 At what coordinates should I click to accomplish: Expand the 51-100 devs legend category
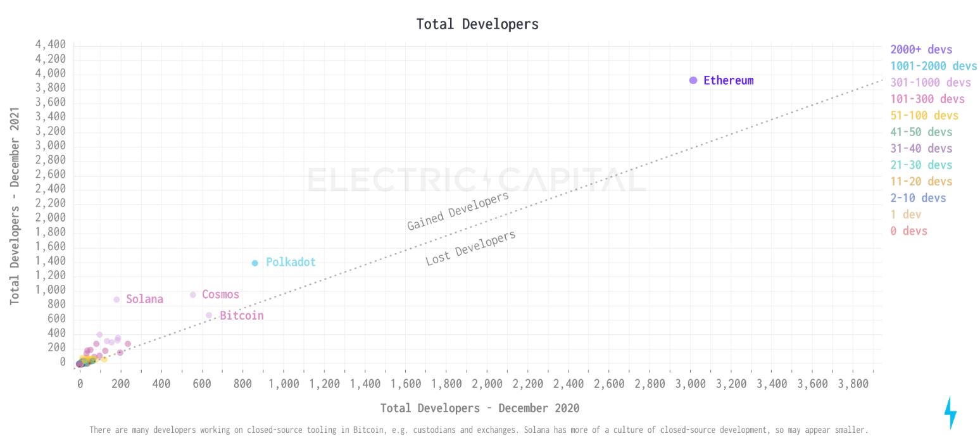(924, 115)
